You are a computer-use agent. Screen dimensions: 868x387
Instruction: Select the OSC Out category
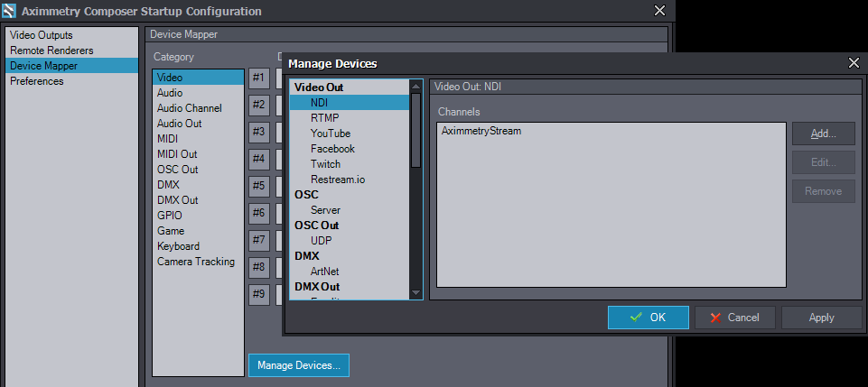[x=198, y=170]
